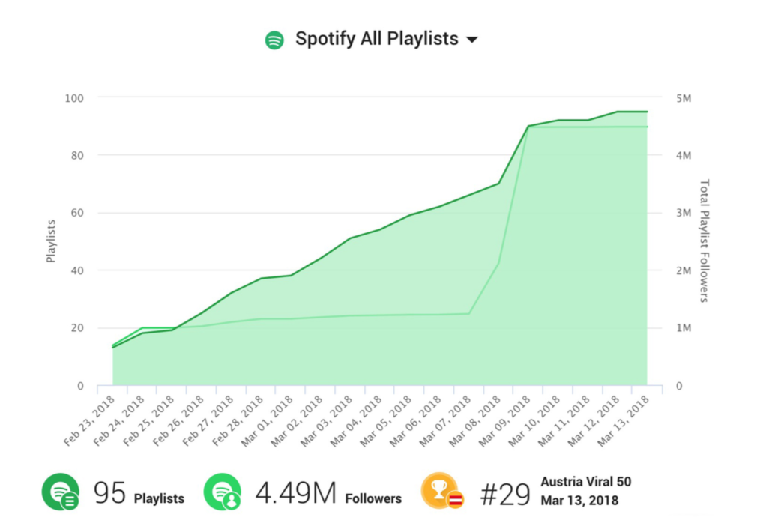The image size is (757, 532).
Task: Open the Austria Viral 50 label
Action: tap(585, 481)
